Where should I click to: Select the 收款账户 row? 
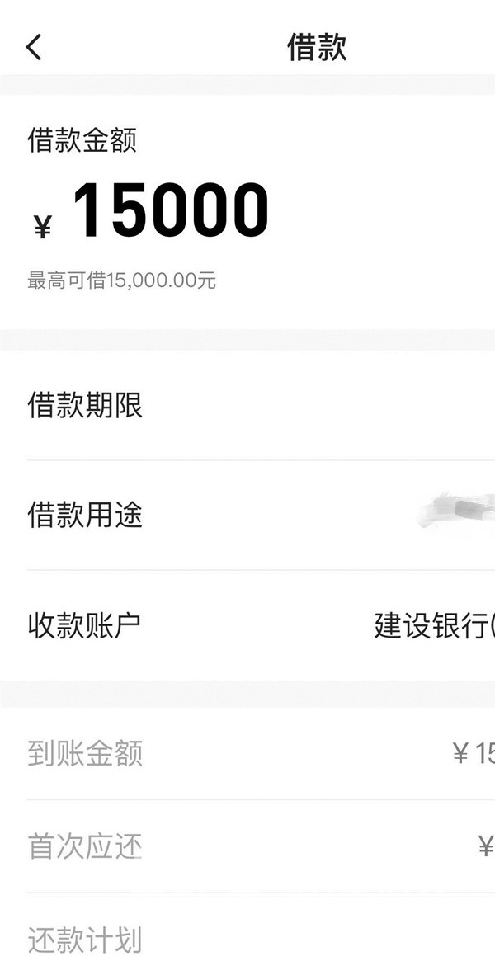247,625
